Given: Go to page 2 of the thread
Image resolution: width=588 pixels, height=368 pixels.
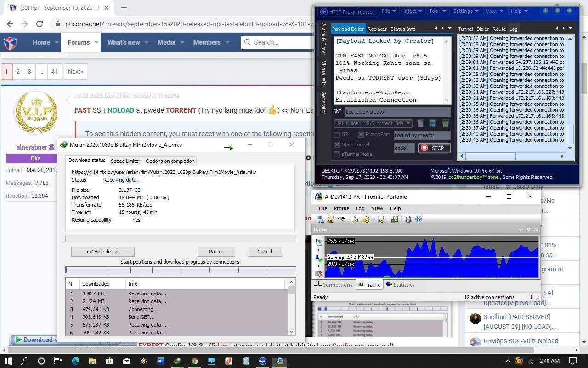Looking at the screenshot, I should click(x=18, y=71).
